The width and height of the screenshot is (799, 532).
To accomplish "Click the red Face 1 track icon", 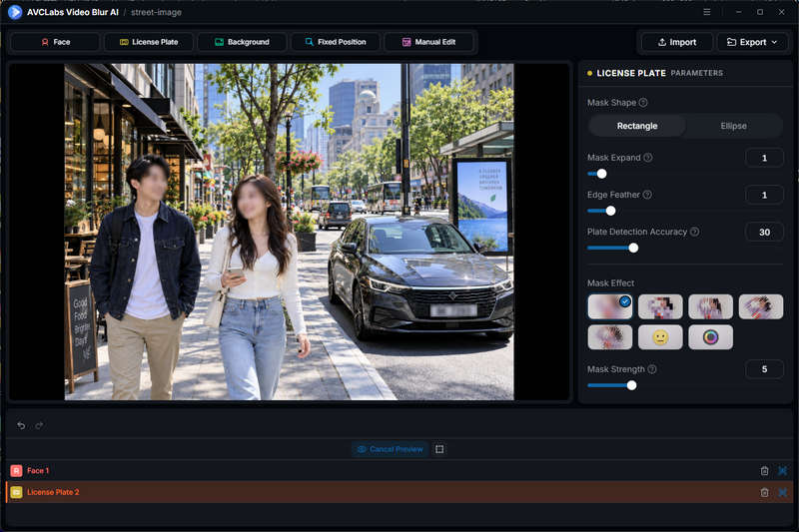I will tap(16, 470).
